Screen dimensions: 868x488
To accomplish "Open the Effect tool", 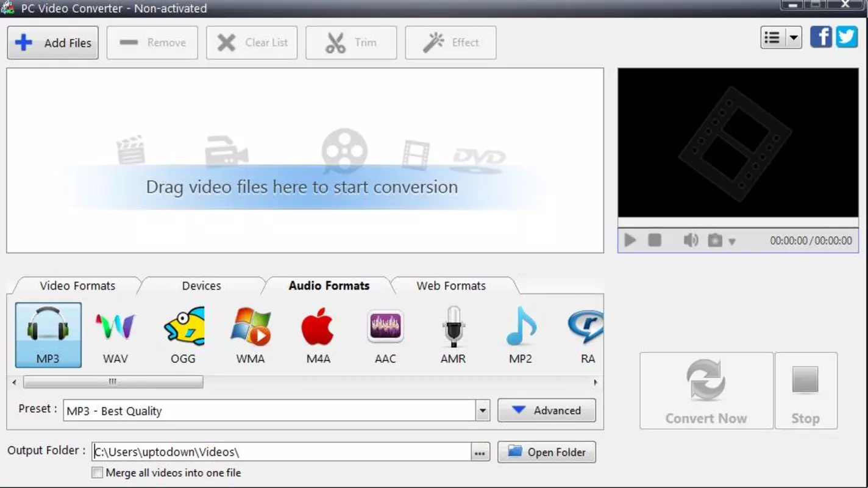I will [450, 43].
